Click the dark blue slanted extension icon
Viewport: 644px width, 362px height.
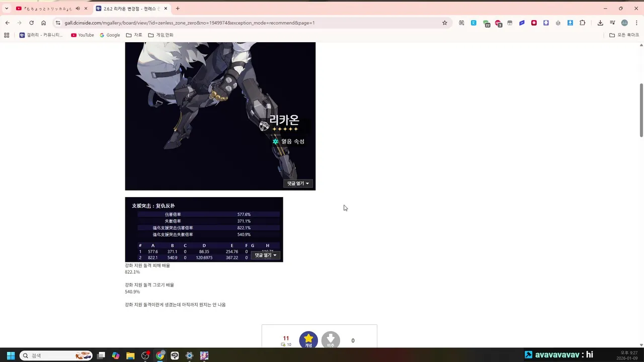coord(522,23)
